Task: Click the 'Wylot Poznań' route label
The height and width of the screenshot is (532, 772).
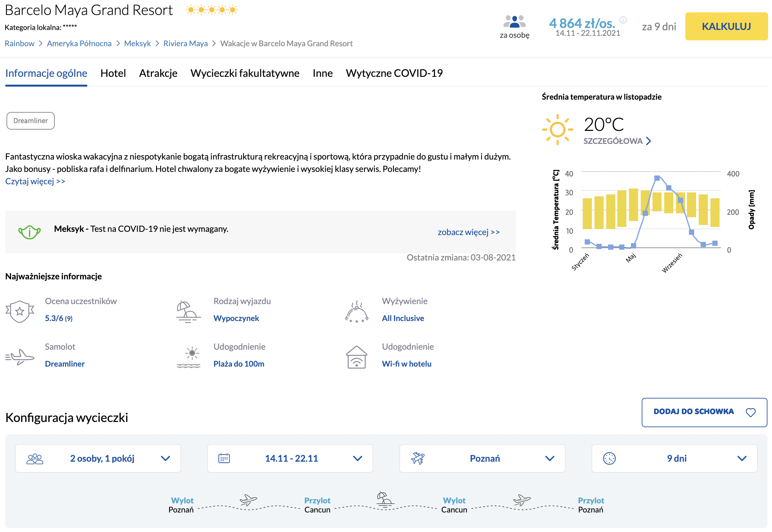Action: tap(181, 505)
